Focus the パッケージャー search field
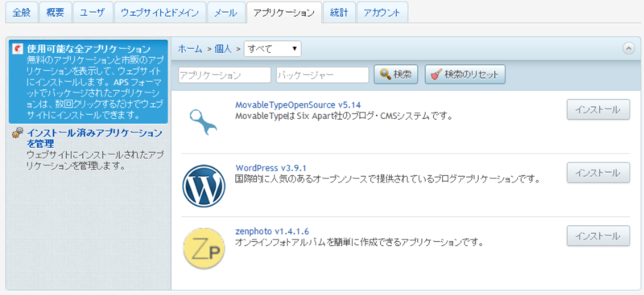Image resolution: width=644 pixels, height=295 pixels. [323, 75]
